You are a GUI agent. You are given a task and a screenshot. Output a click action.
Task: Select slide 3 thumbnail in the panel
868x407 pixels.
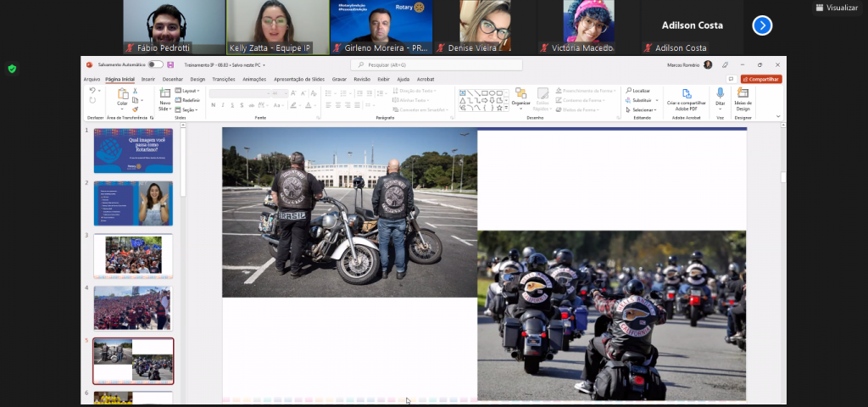point(133,254)
